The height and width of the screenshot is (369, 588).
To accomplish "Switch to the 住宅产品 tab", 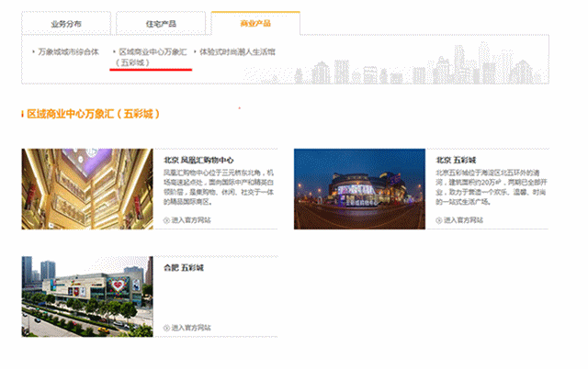I will [161, 24].
